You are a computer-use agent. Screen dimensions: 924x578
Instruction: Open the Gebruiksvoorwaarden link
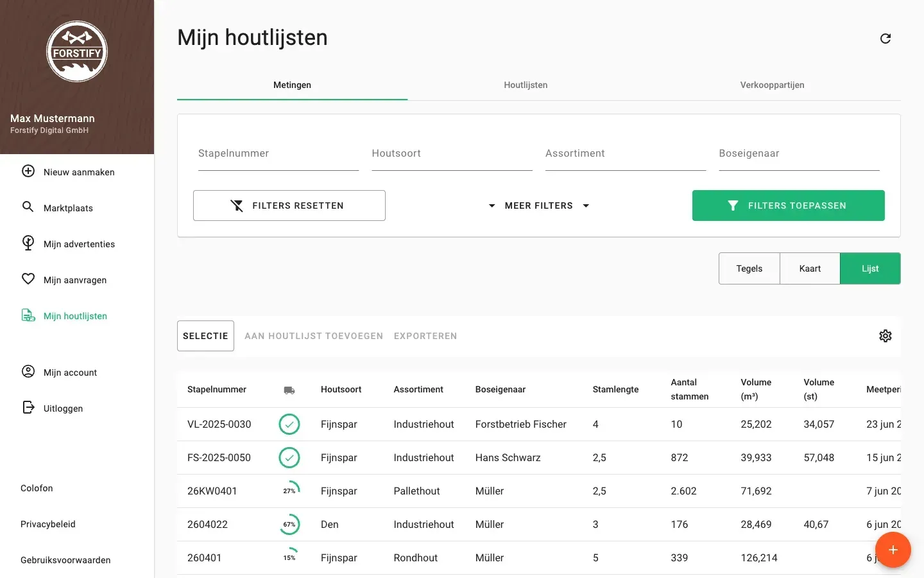click(65, 560)
